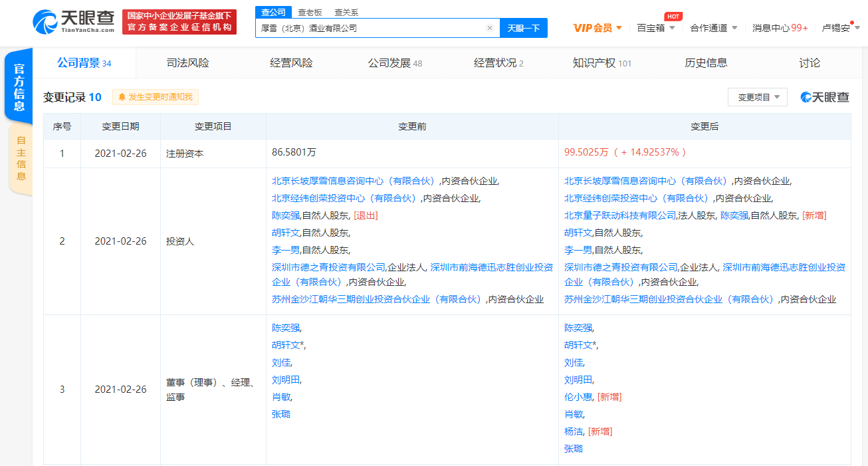Open 刘佳 link in 变更后 directors

pos(574,362)
